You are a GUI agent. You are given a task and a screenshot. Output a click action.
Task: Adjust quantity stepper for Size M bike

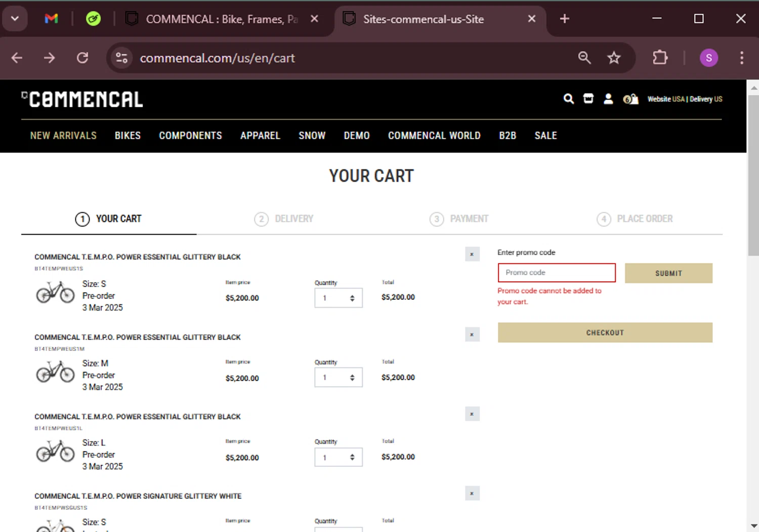pyautogui.click(x=339, y=378)
